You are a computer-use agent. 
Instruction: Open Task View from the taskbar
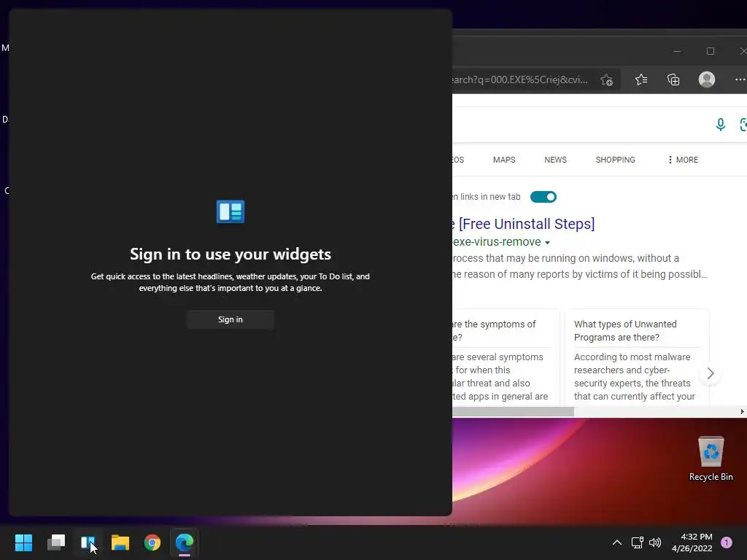point(56,542)
